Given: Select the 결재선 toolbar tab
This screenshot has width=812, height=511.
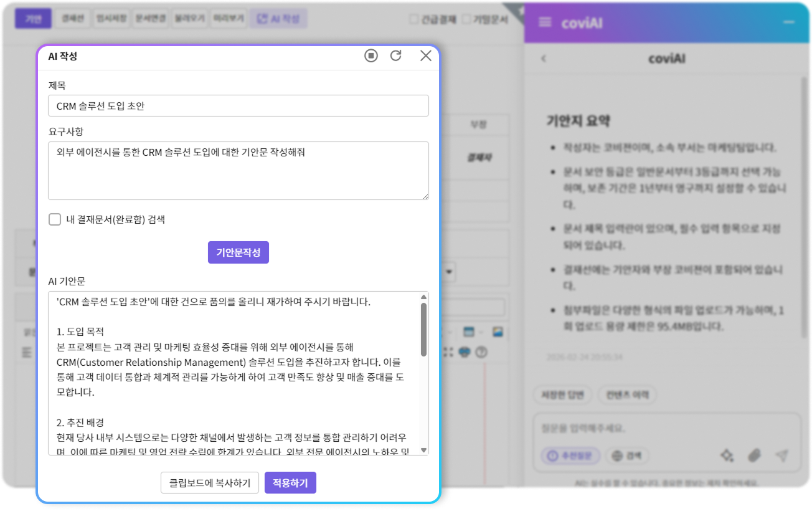Looking at the screenshot, I should (73, 19).
